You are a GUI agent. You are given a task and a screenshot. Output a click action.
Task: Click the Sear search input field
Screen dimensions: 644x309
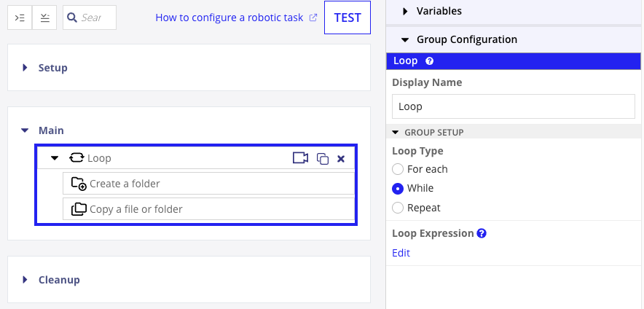pyautogui.click(x=90, y=17)
